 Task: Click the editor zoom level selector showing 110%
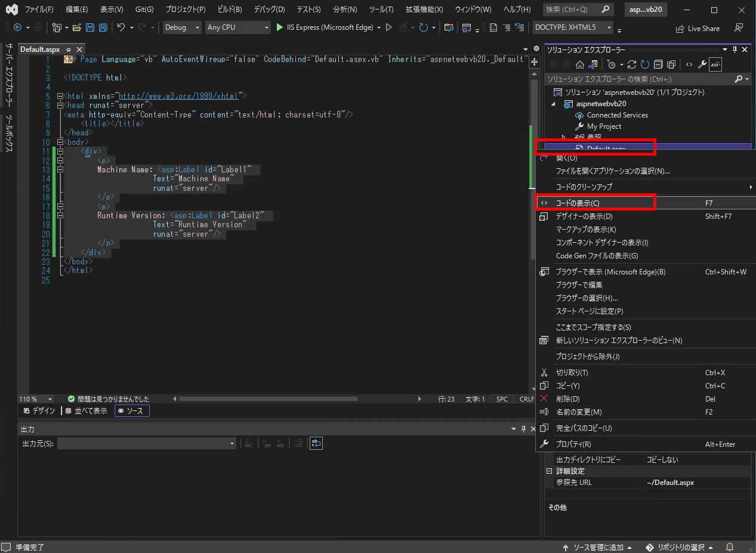coord(34,398)
